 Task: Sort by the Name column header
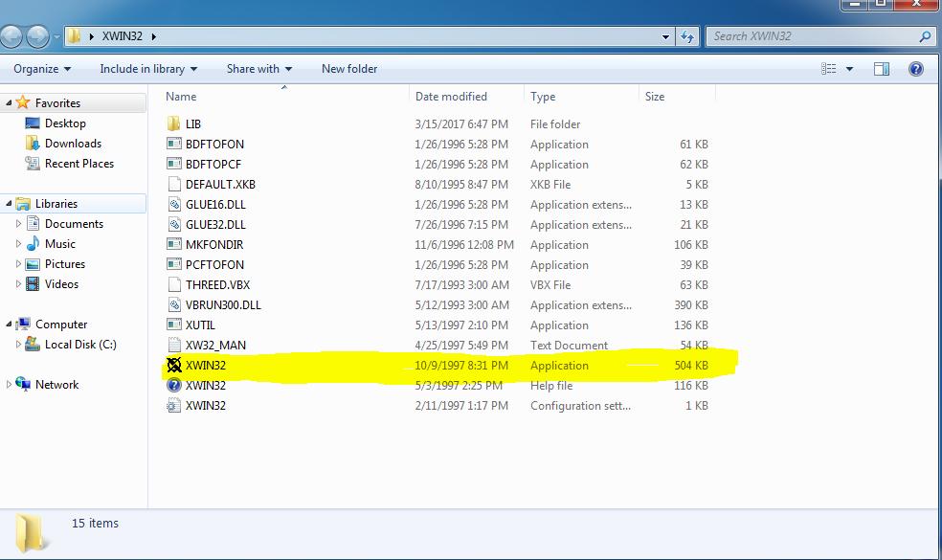pos(181,96)
